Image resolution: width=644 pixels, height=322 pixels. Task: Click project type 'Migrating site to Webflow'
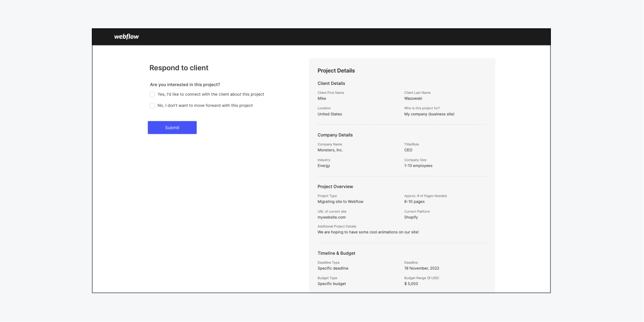[341, 202]
